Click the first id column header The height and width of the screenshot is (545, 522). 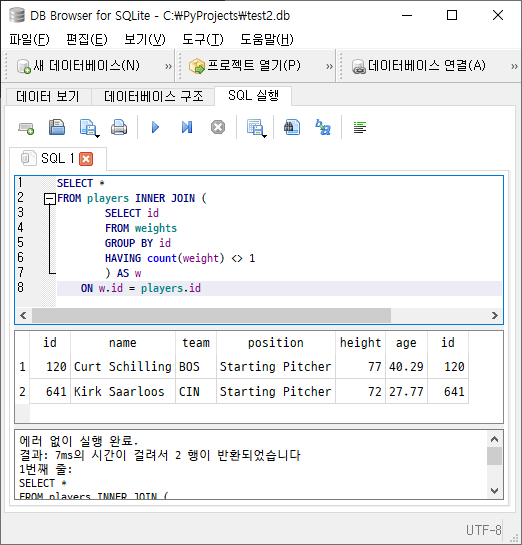(50, 343)
